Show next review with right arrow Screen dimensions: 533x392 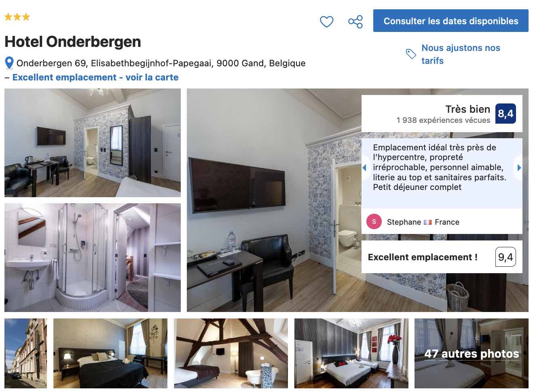point(519,167)
